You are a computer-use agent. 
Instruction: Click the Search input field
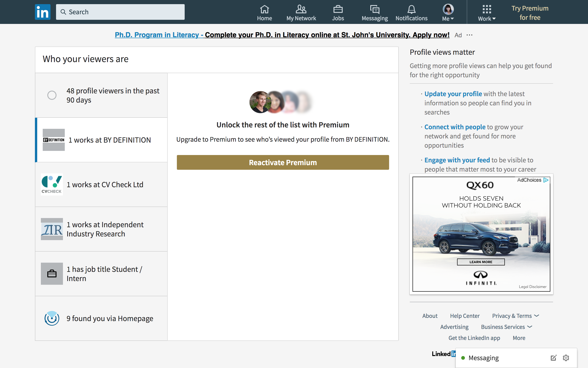click(x=120, y=12)
